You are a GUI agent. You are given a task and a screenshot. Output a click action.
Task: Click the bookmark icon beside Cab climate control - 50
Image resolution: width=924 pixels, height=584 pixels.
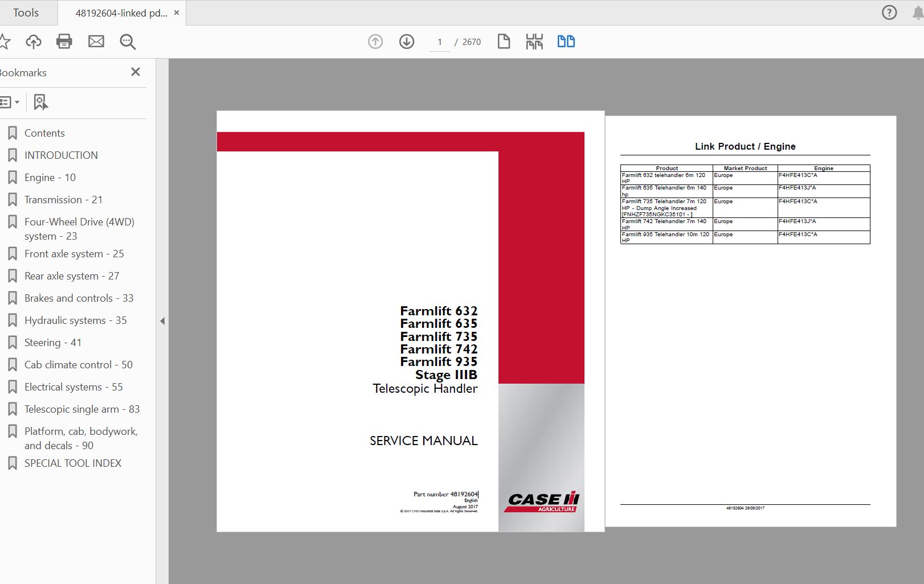(x=13, y=365)
